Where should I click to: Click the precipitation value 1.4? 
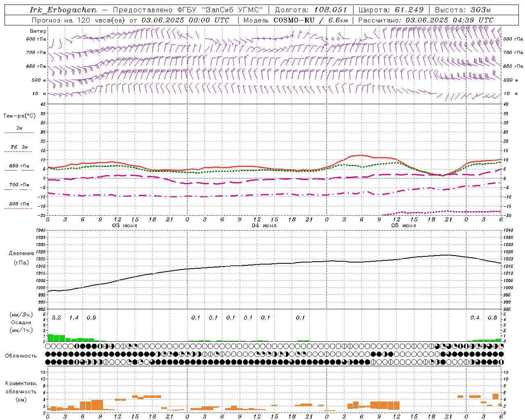tap(74, 318)
